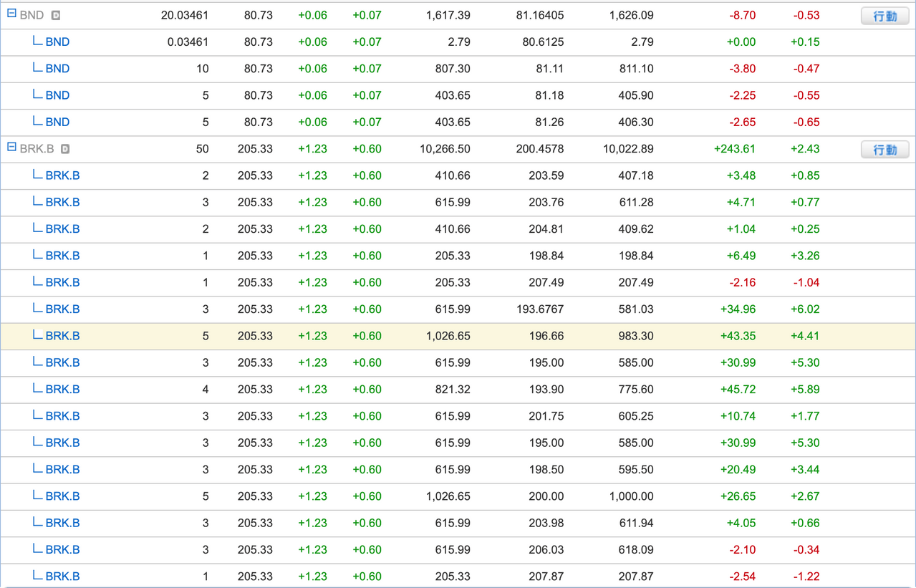916x588 pixels.
Task: Open the BND lot with quantity 0.03461
Action: tap(57, 42)
